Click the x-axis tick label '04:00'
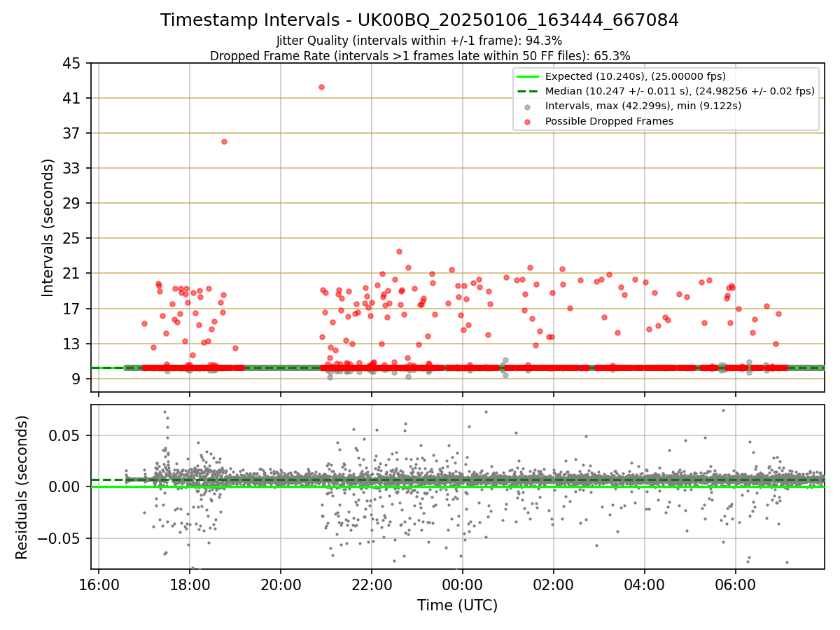840x630 pixels. [645, 584]
